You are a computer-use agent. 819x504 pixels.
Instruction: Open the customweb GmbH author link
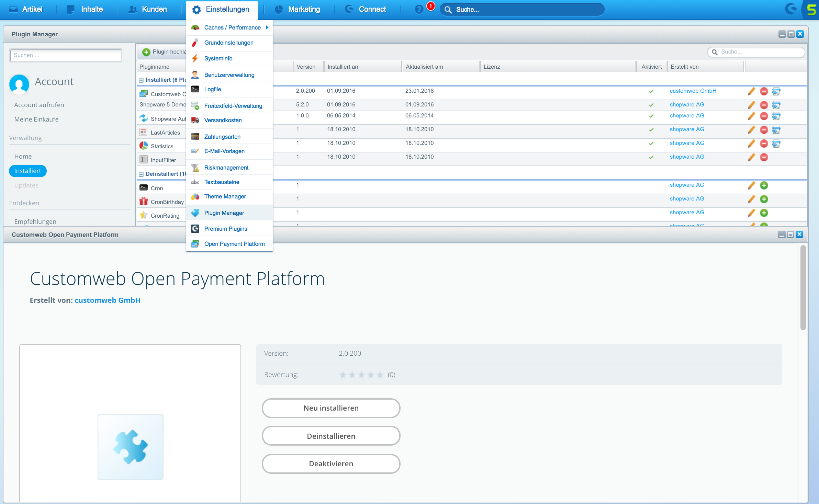tap(108, 300)
